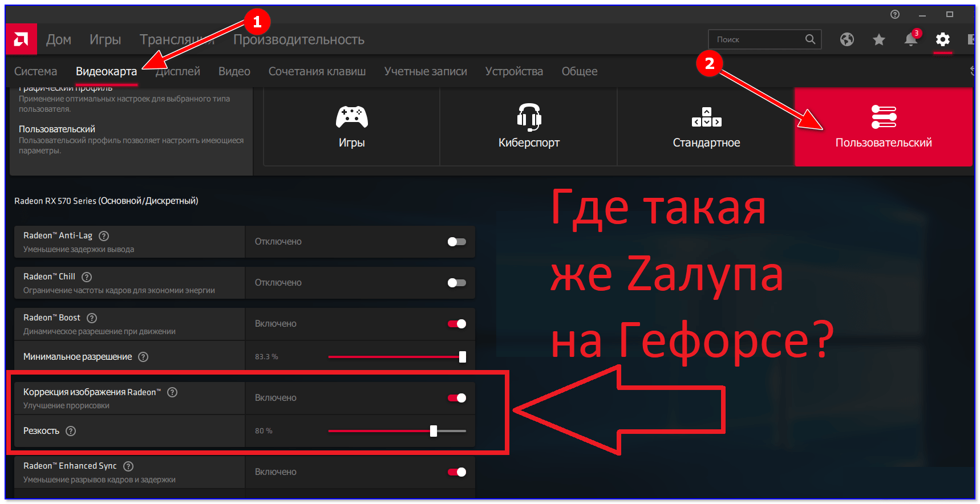Screen dimensions: 980x504
Task: Show help for Radeon Enhanced Sync
Action: [128, 466]
